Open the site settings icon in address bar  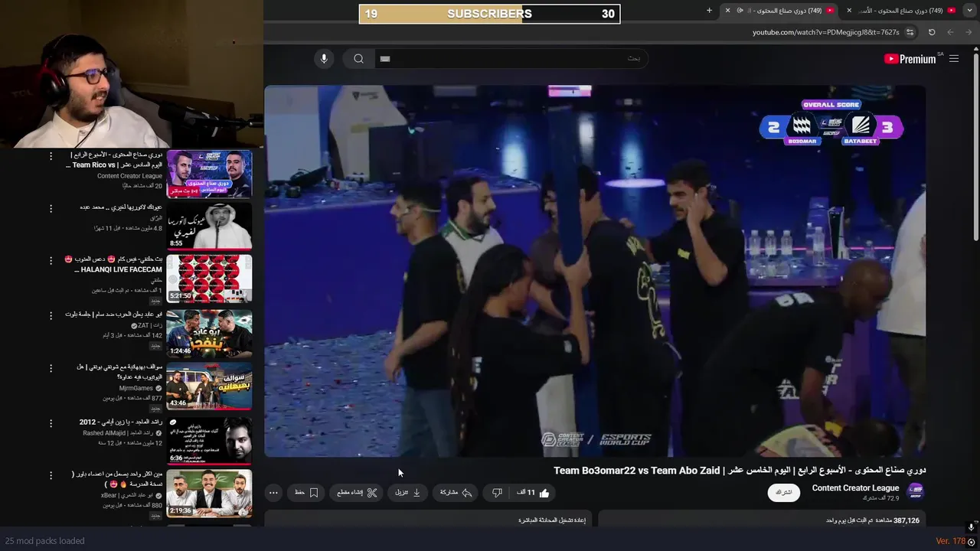910,32
